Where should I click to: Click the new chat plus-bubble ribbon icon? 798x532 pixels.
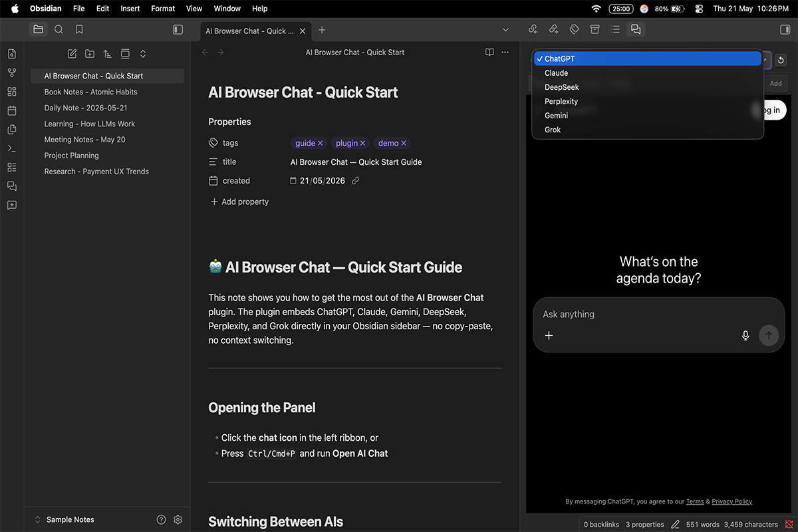12,205
